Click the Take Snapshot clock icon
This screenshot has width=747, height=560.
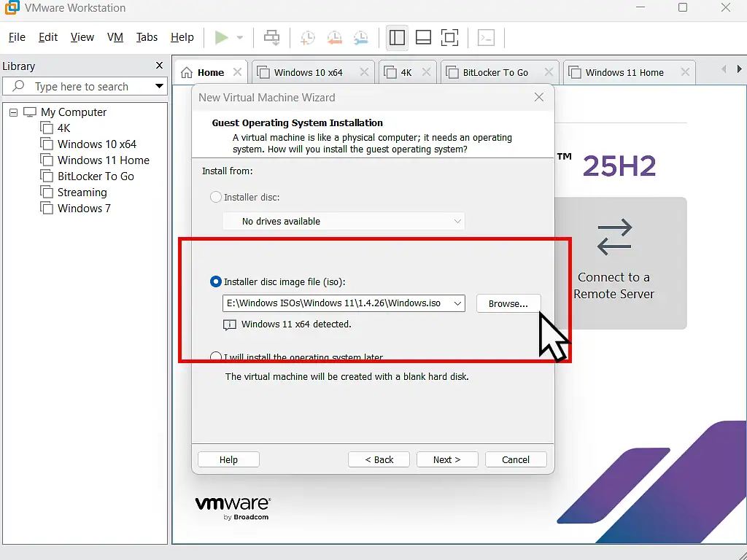pyautogui.click(x=308, y=38)
